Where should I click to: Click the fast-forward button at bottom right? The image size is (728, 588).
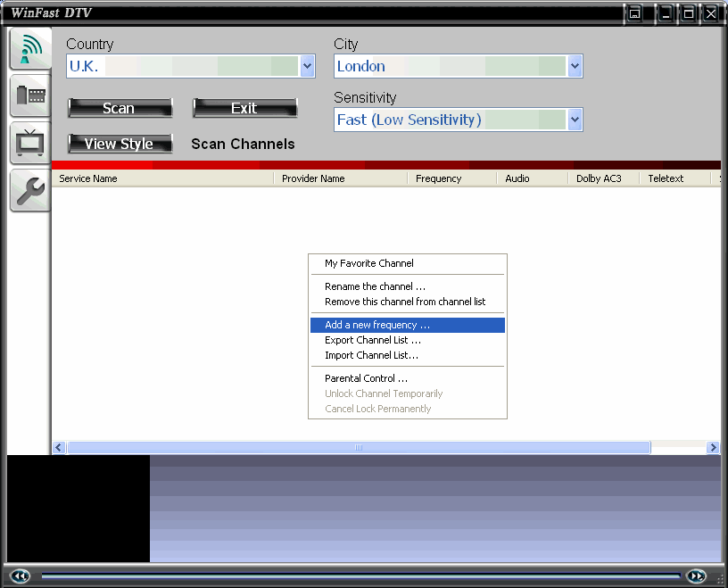696,576
